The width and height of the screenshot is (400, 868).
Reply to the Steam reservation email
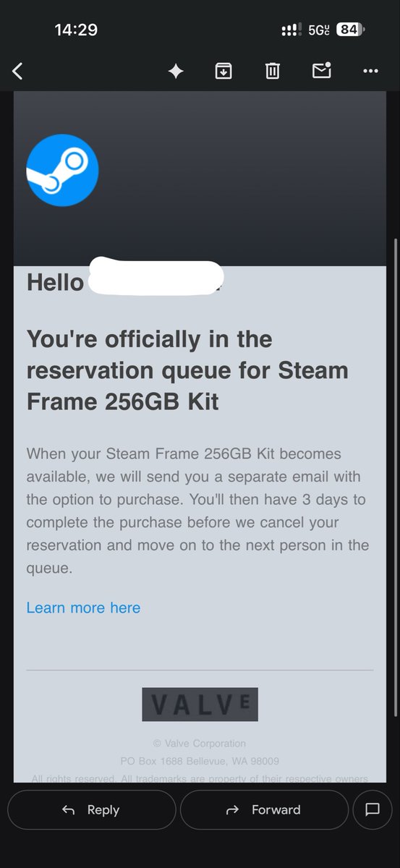click(92, 810)
